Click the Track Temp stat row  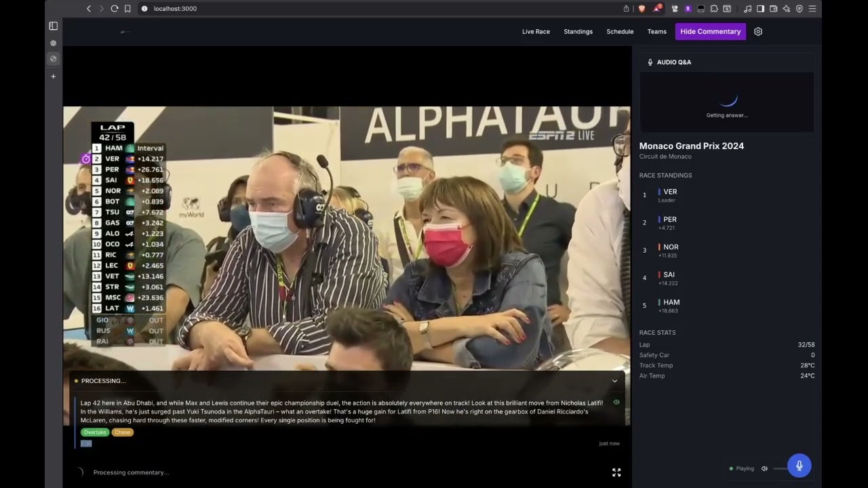tap(727, 365)
